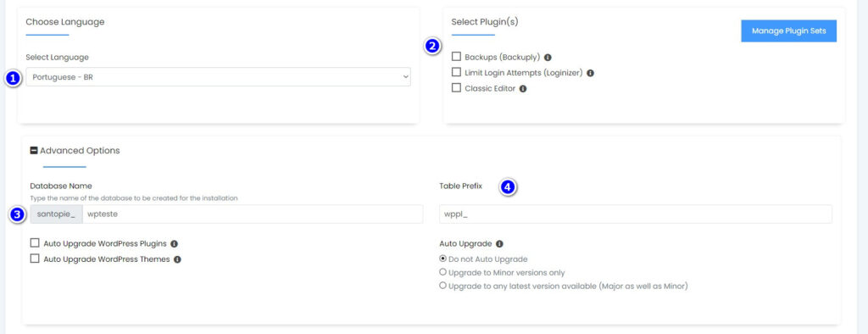
Task: Enable the Backups (Backuply) plugin checkbox
Action: tap(456, 57)
